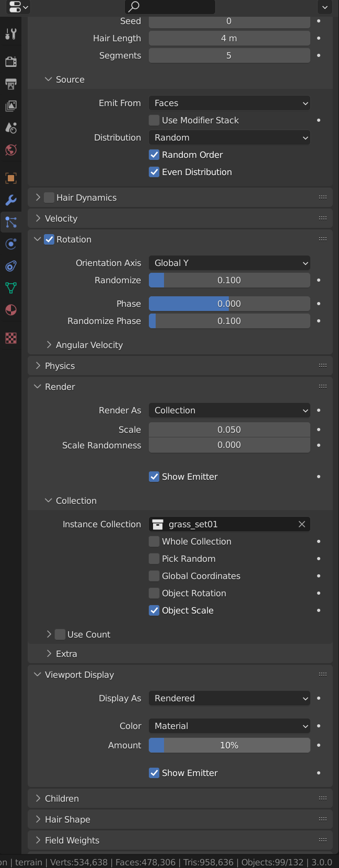Click the properties search field

170,7
